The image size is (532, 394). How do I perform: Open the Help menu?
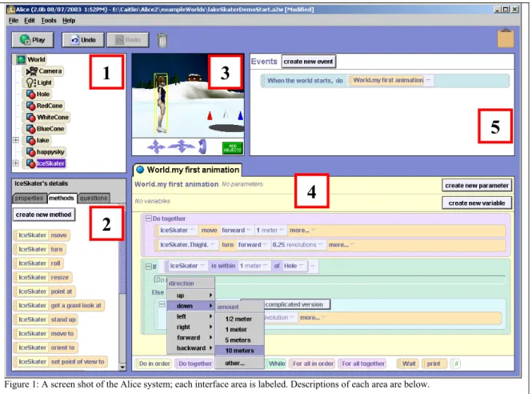tap(69, 20)
